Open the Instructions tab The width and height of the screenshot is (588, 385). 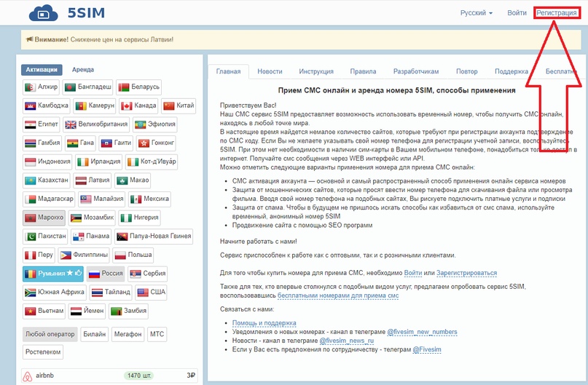click(x=315, y=71)
